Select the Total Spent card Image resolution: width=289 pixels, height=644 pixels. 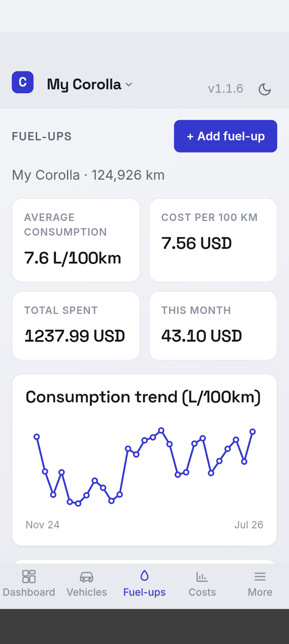point(76,326)
